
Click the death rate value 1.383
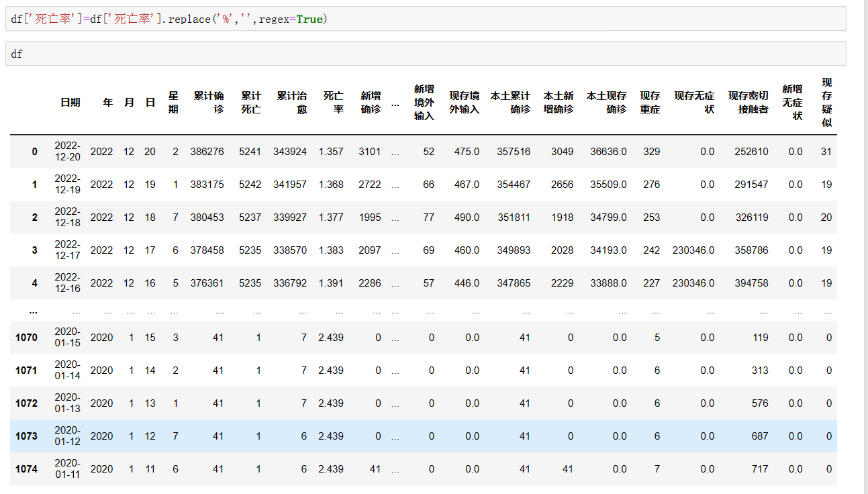coord(331,250)
